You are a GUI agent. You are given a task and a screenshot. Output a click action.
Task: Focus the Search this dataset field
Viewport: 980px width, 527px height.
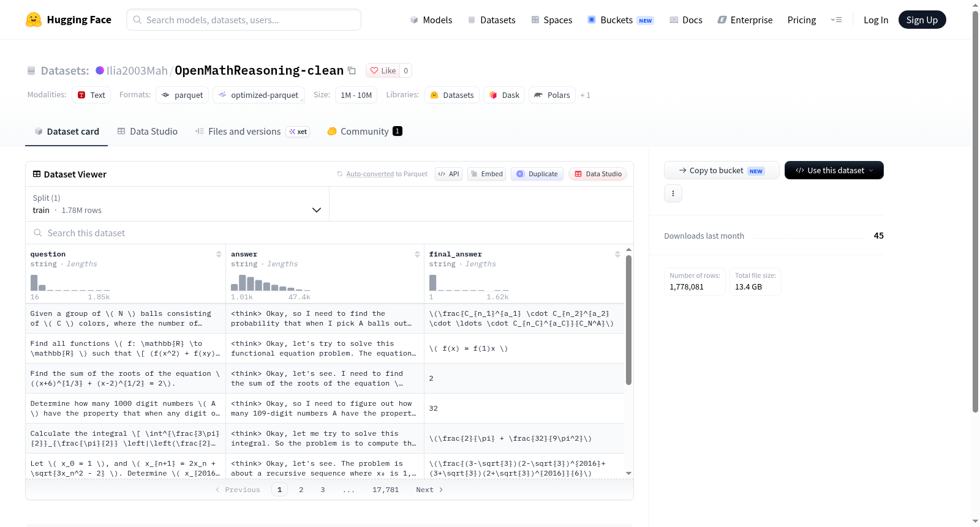330,233
